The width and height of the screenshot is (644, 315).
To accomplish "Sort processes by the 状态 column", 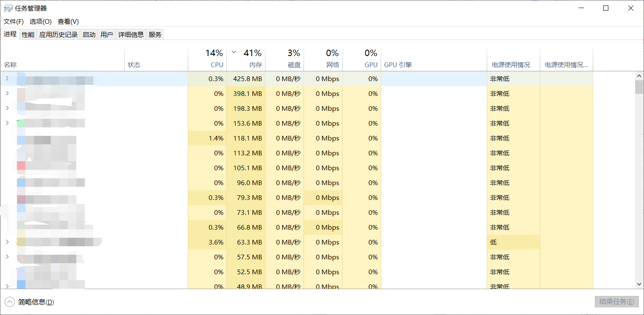I will pos(156,59).
